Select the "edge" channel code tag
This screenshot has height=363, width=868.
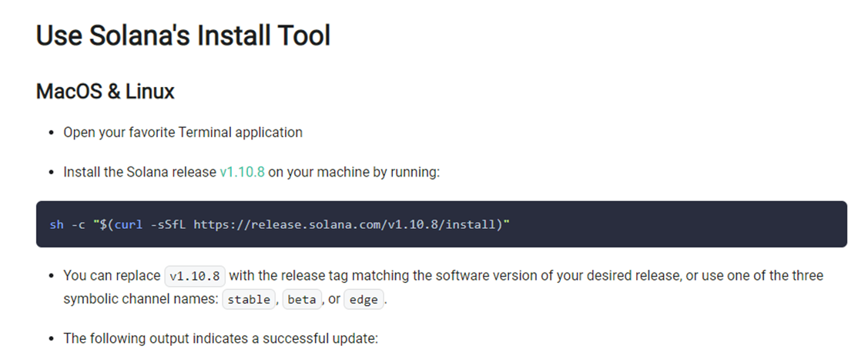tap(364, 300)
